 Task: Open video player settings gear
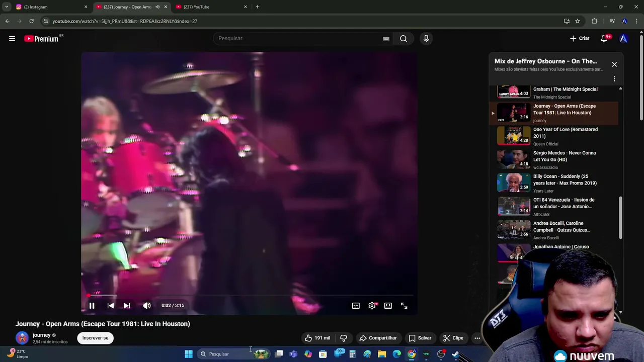pos(372,306)
